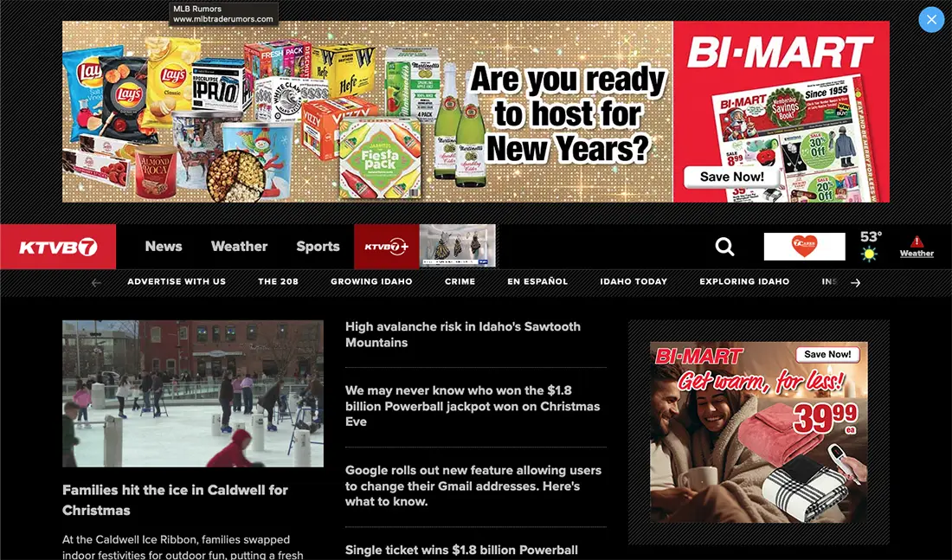Open the Crime section
The image size is (952, 560).
tap(460, 282)
